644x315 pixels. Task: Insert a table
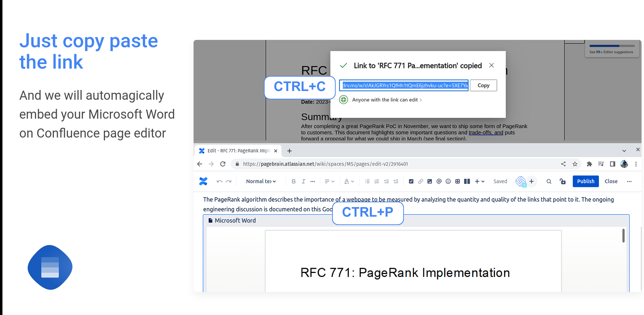pyautogui.click(x=457, y=181)
